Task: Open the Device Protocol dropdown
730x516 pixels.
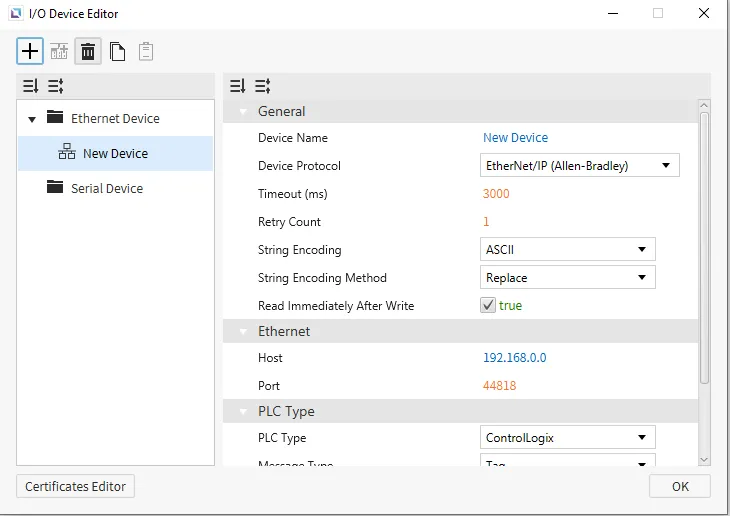Action: point(580,166)
